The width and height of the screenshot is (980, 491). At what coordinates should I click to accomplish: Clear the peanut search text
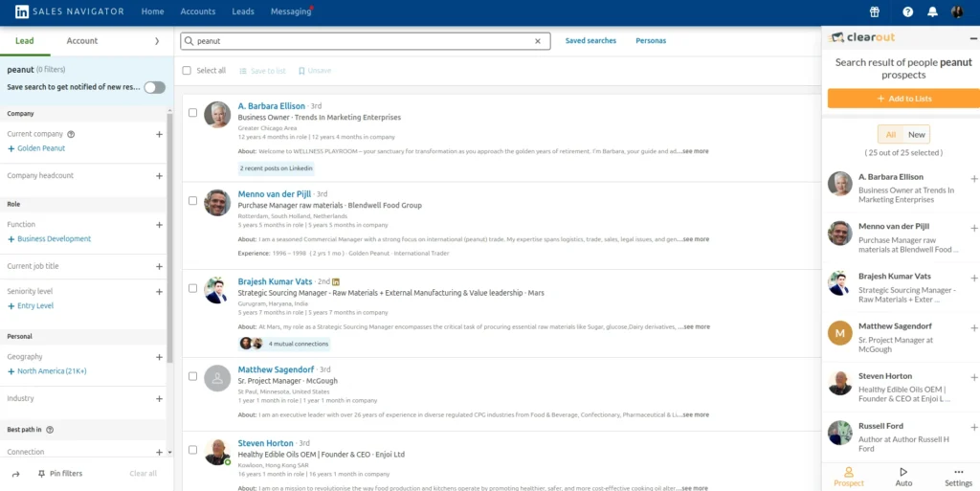coord(538,41)
